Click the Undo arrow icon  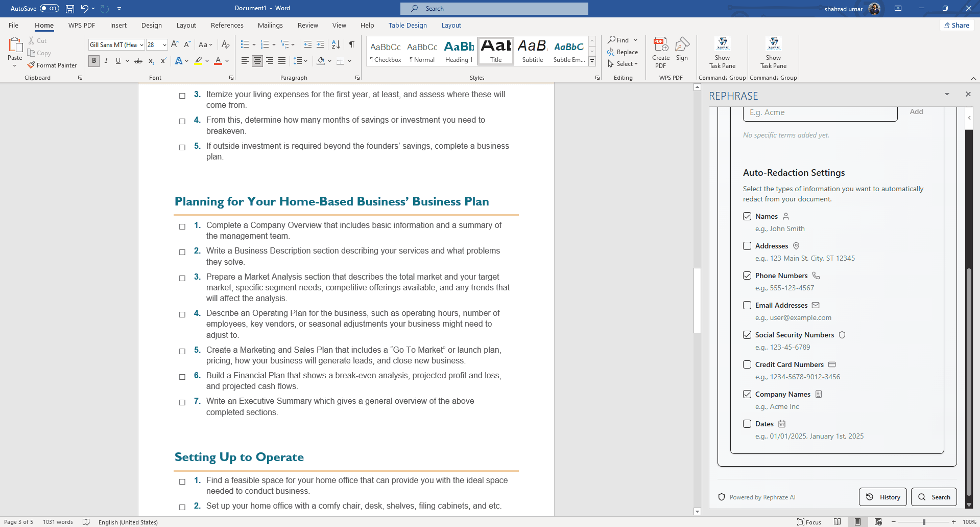(x=84, y=9)
